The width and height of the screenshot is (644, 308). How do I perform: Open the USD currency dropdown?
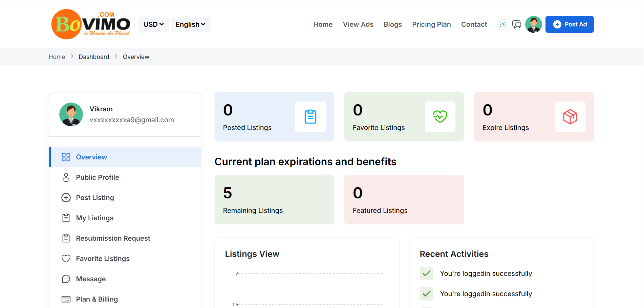tap(153, 24)
